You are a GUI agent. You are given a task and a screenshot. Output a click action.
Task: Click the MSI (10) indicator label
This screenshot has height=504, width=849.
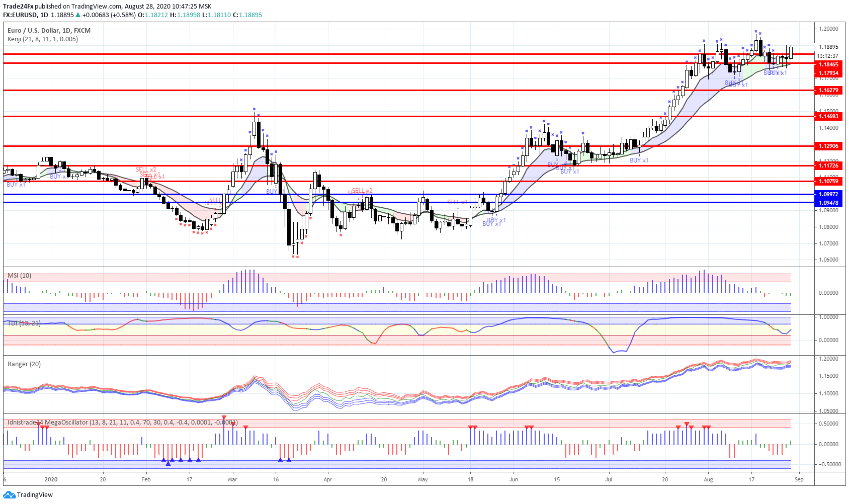pyautogui.click(x=19, y=275)
